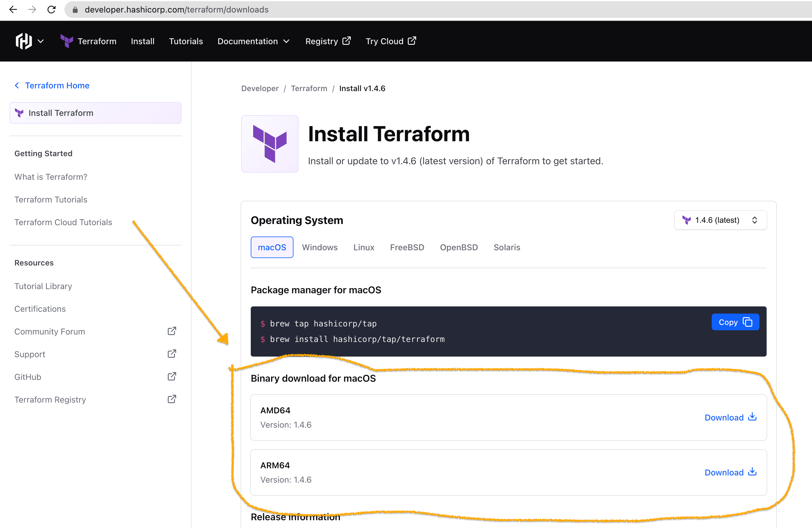Open Community Forum sidebar link
Viewport: 812px width, 528px height.
tap(50, 331)
